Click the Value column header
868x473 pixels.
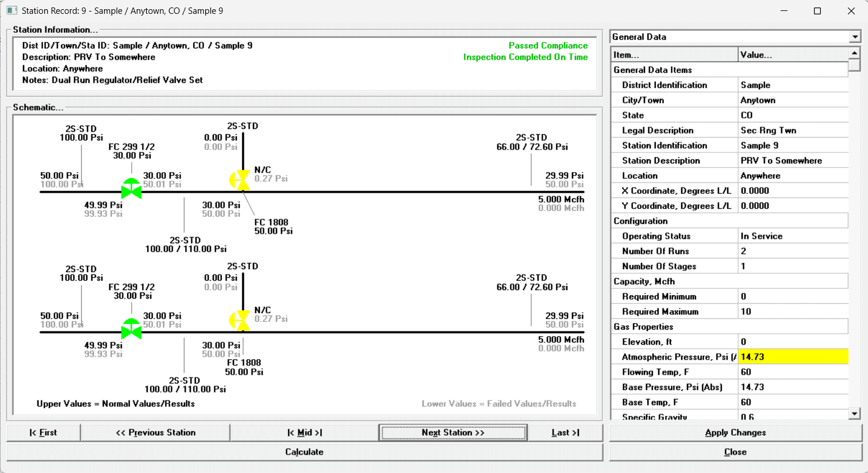[x=793, y=55]
